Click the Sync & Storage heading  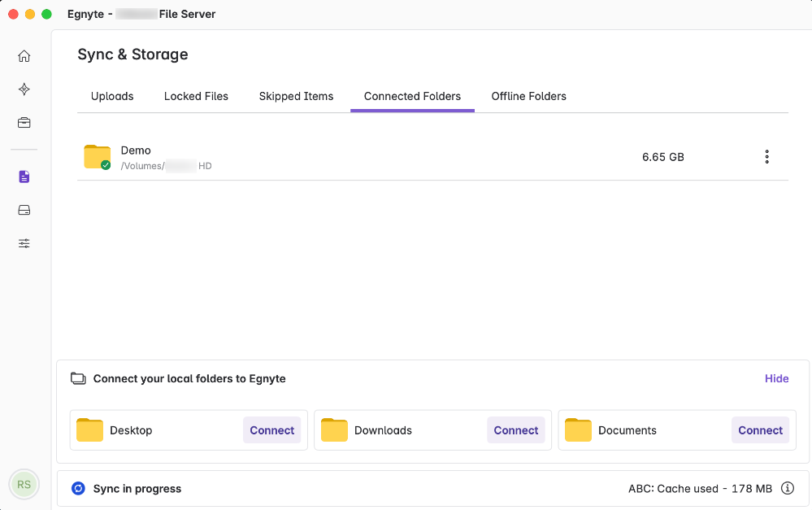(132, 54)
